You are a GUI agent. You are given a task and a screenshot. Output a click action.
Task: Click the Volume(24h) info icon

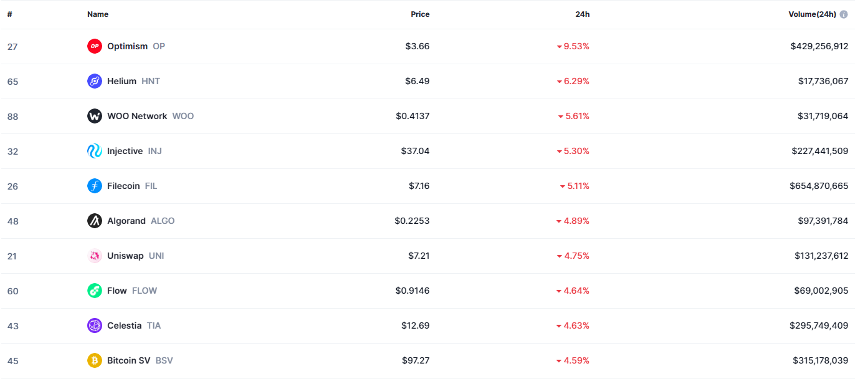[x=844, y=14]
